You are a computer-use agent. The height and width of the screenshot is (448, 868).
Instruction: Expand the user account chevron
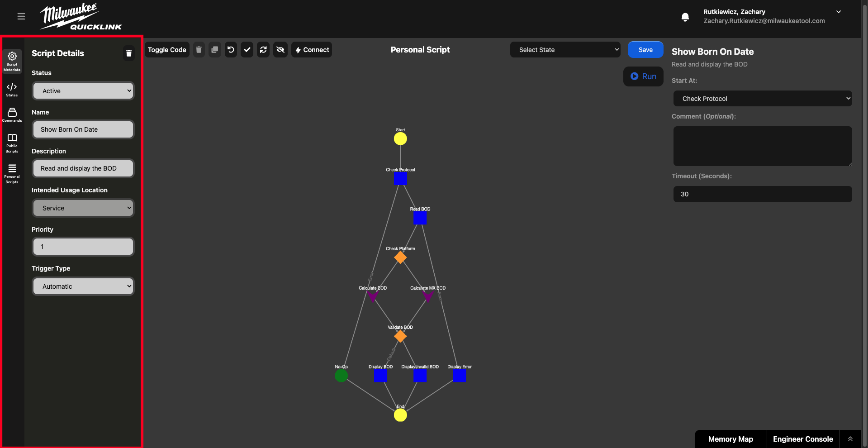click(839, 12)
